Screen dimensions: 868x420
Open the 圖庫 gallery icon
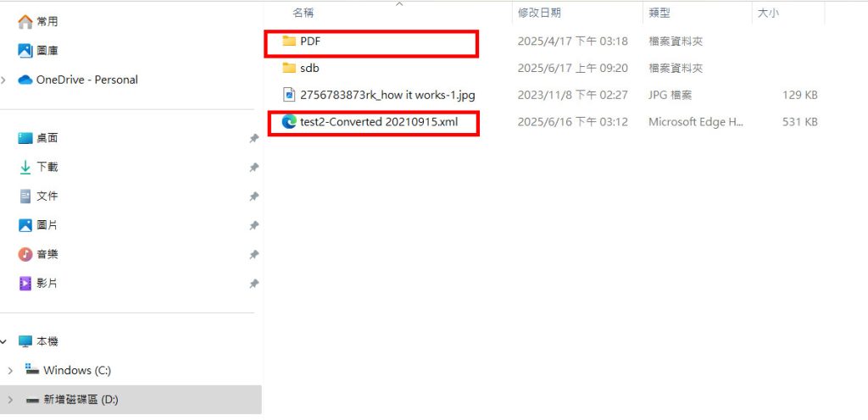25,51
